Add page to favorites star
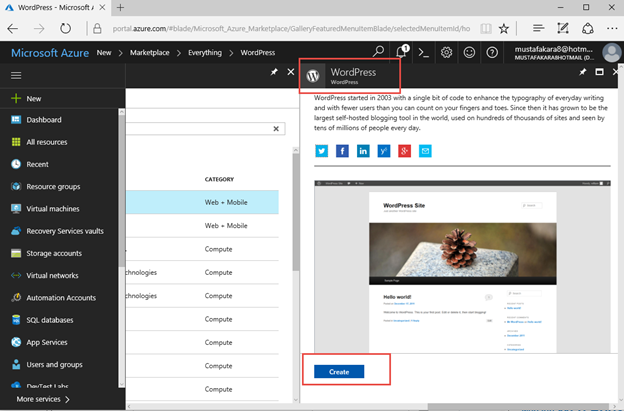624x411 pixels. click(x=504, y=28)
